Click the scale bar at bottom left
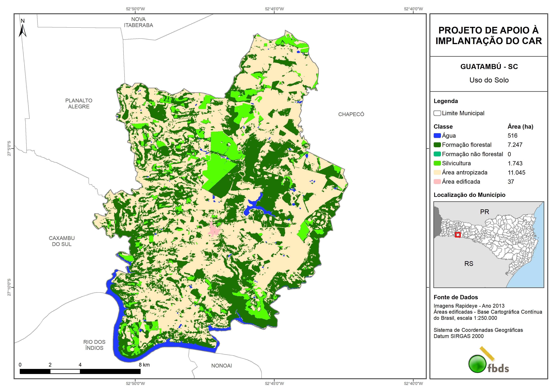The height and width of the screenshot is (392, 555). (x=80, y=371)
